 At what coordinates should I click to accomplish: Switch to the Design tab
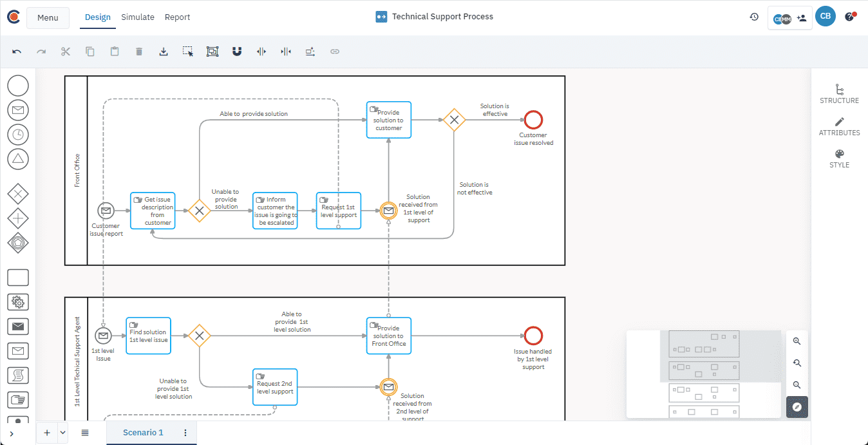[98, 17]
